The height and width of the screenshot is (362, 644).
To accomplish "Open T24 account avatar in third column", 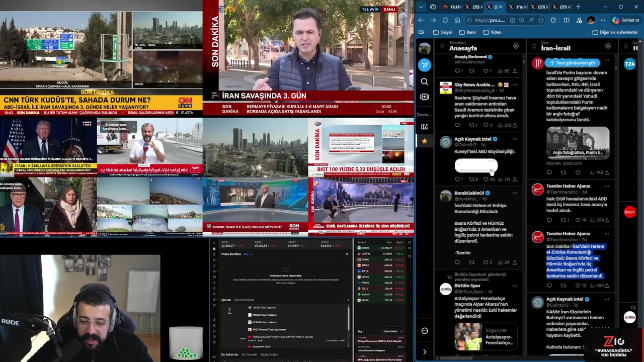I will (x=629, y=64).
